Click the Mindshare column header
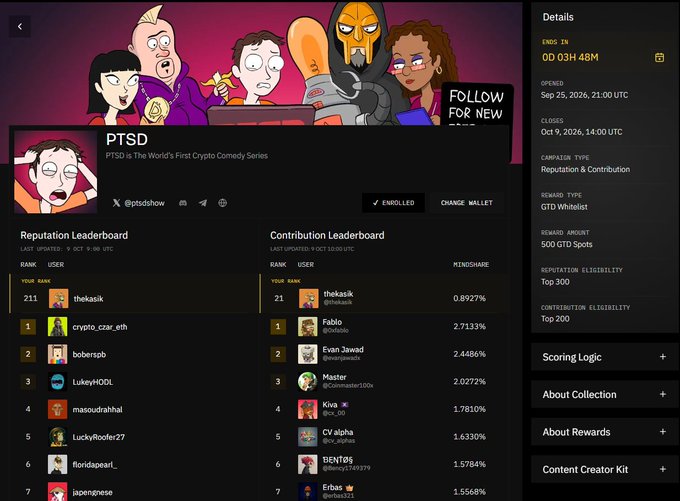 tap(471, 265)
